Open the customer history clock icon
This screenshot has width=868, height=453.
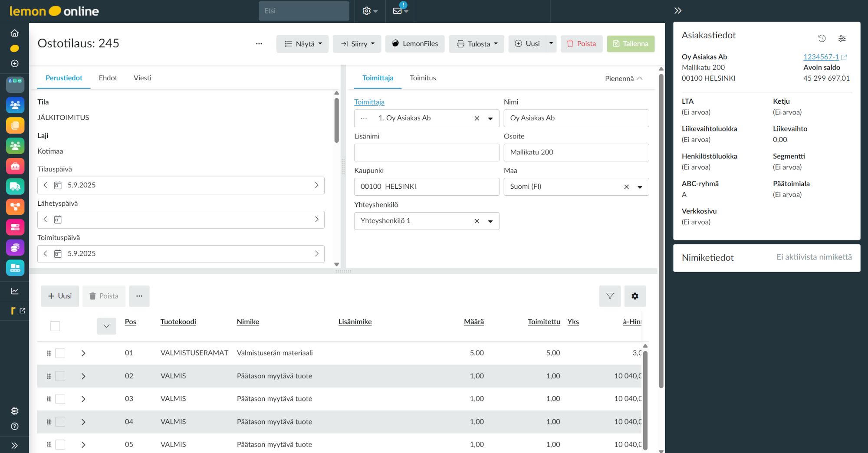[822, 38]
